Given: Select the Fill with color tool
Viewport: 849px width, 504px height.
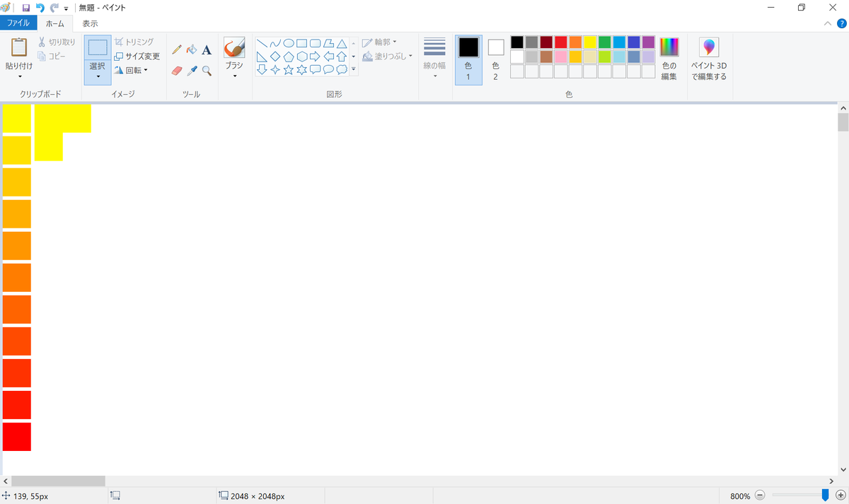Looking at the screenshot, I should (192, 49).
